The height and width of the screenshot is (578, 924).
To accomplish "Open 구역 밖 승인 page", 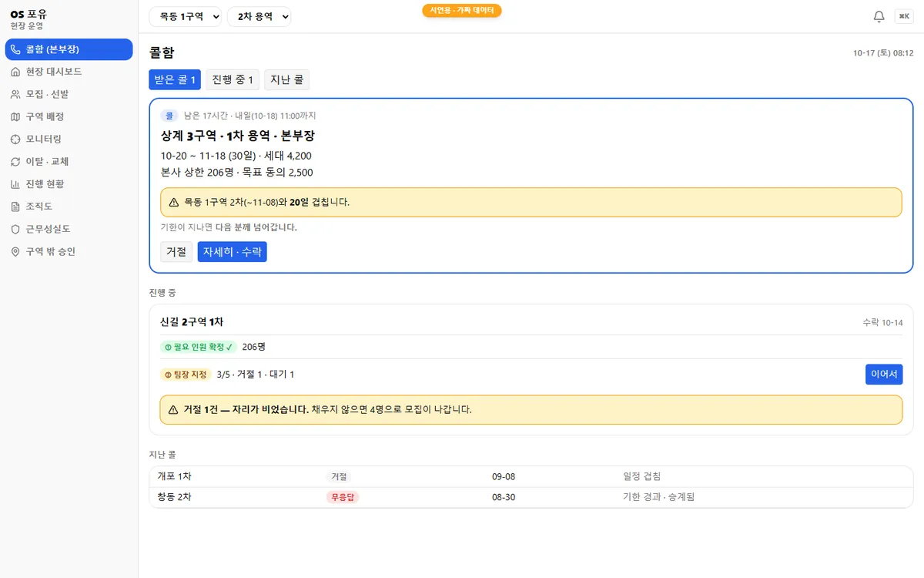I will click(69, 252).
